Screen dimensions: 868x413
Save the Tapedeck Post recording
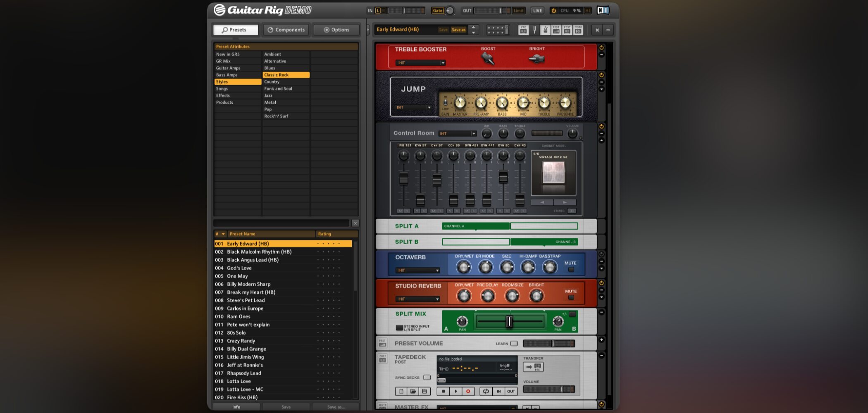click(x=424, y=391)
